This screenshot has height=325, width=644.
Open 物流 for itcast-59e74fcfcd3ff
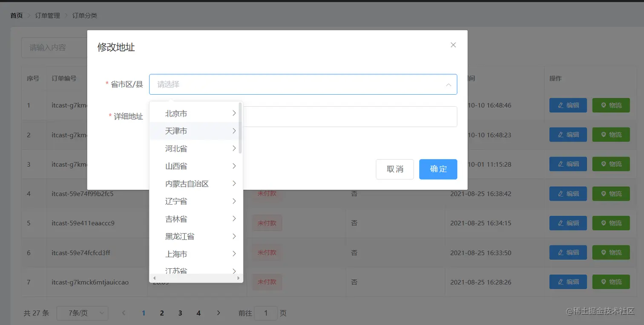611,252
